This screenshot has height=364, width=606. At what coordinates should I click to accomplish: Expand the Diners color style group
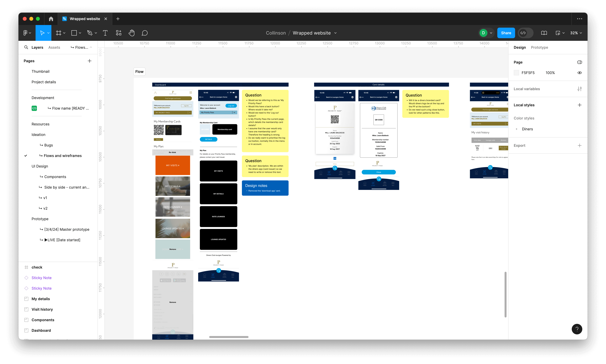(516, 129)
